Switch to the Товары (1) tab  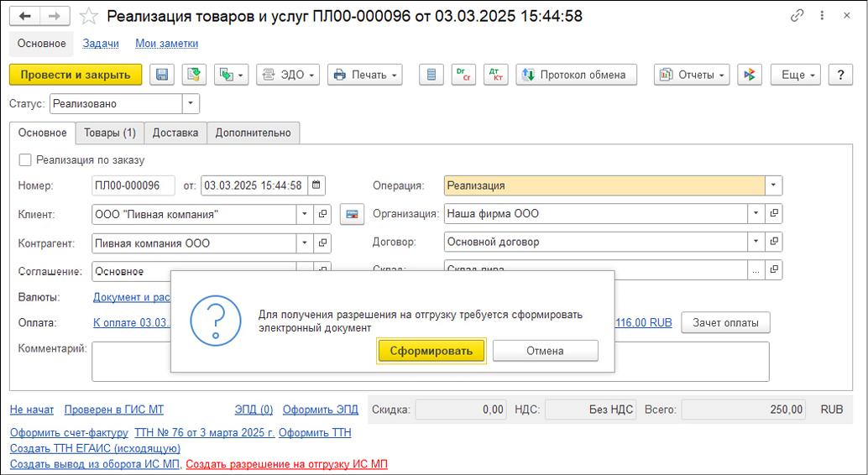[x=109, y=133]
